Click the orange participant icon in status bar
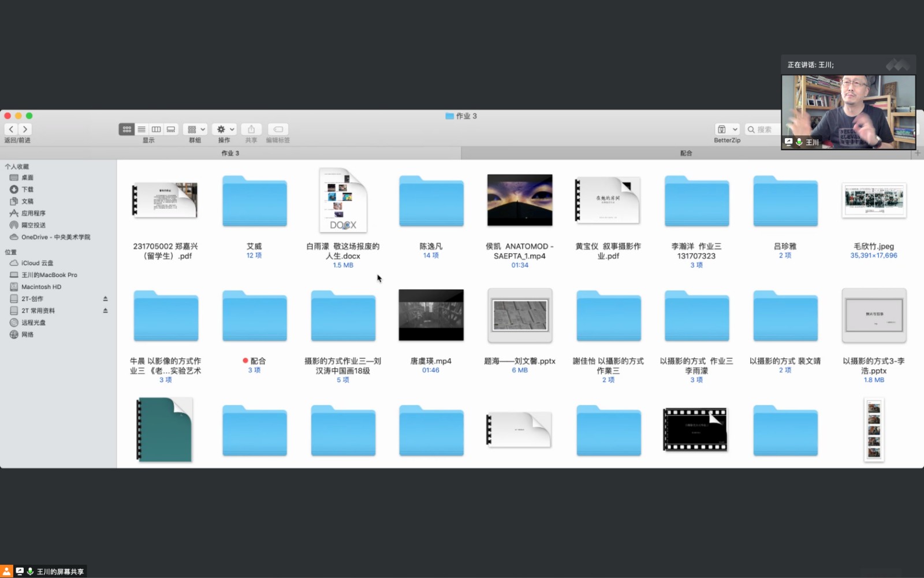 (x=6, y=572)
